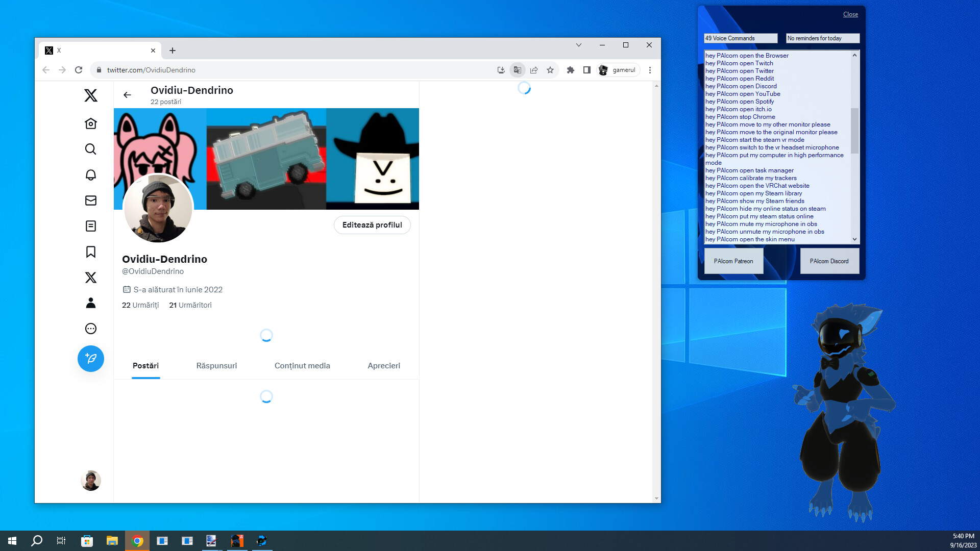Click the Aprecieri tab on profile
Screen dimensions: 980x551
click(384, 365)
